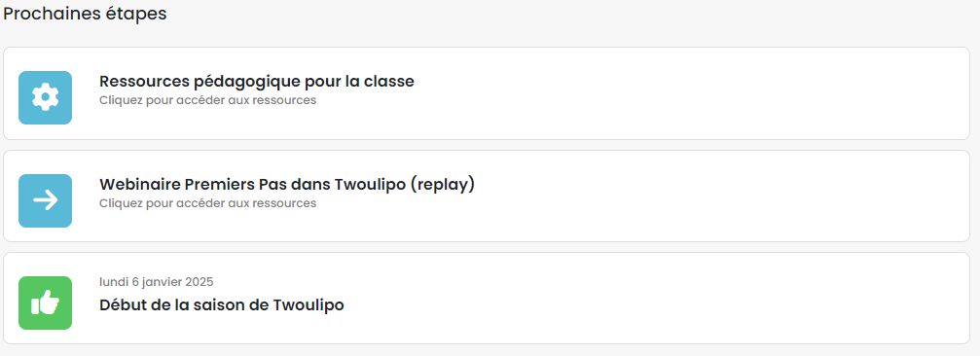This screenshot has height=356, width=980.
Task: Click the green thumbs-up icon
Action: 45,303
